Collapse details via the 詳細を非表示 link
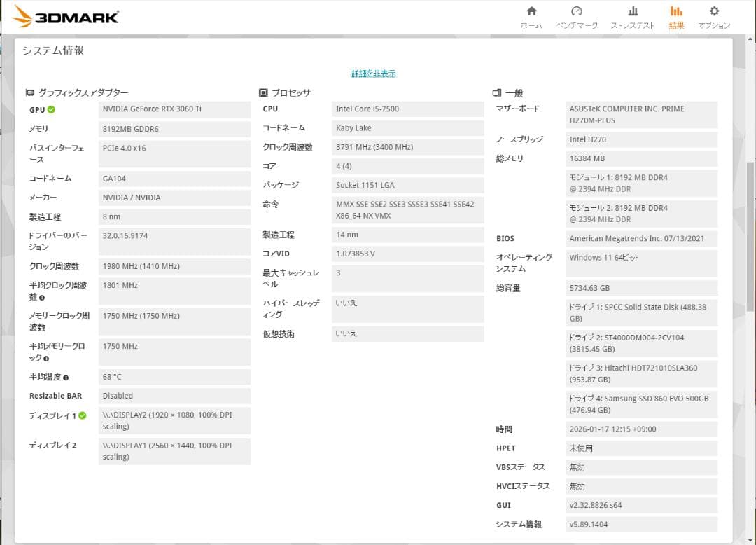This screenshot has width=756, height=545. pos(372,73)
